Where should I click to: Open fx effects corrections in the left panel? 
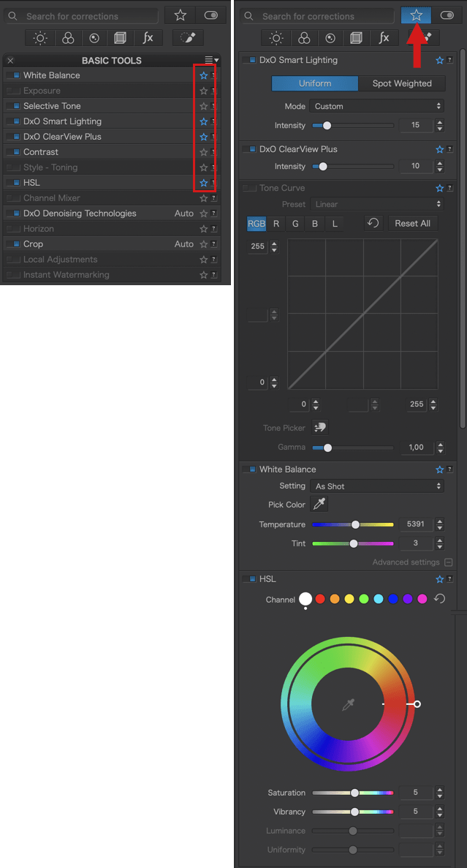(148, 38)
